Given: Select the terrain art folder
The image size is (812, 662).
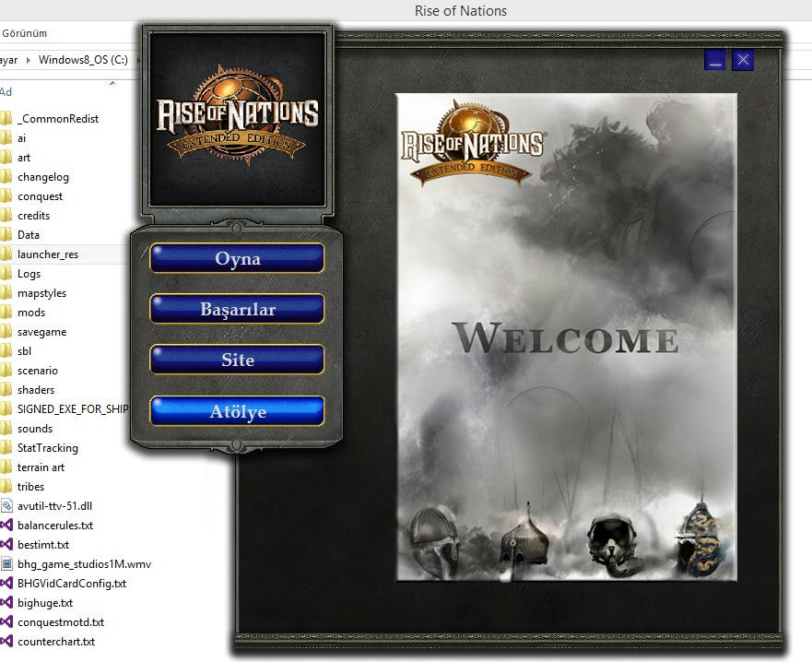Looking at the screenshot, I should coord(41,467).
